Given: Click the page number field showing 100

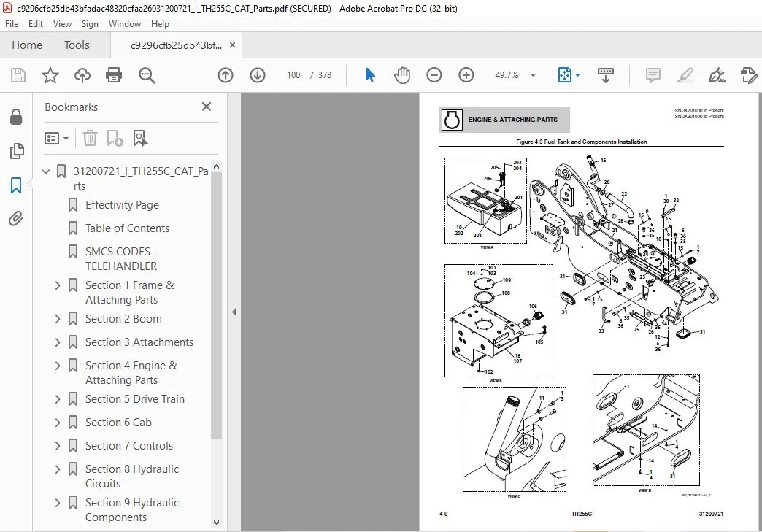Looking at the screenshot, I should [293, 75].
